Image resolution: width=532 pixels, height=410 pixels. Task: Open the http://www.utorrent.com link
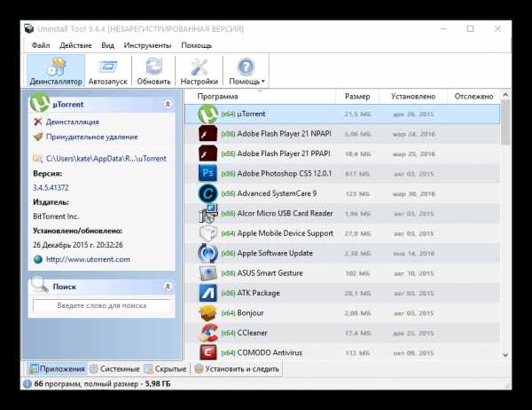pos(88,259)
